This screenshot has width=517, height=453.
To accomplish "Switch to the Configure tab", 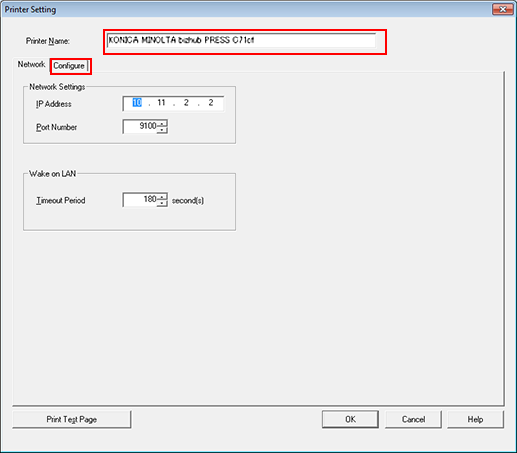I will (69, 66).
